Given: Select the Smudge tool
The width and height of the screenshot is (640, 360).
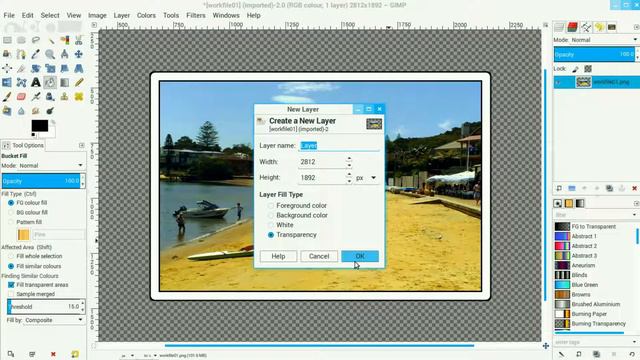Looking at the screenshot, I should pyautogui.click(x=36, y=111).
